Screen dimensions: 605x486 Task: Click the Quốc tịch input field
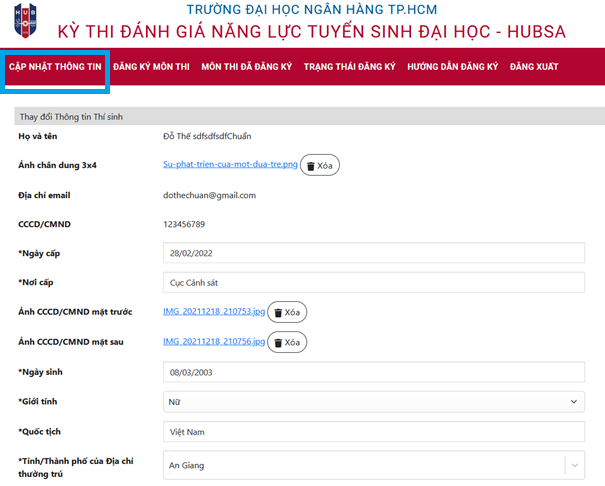[x=373, y=432]
